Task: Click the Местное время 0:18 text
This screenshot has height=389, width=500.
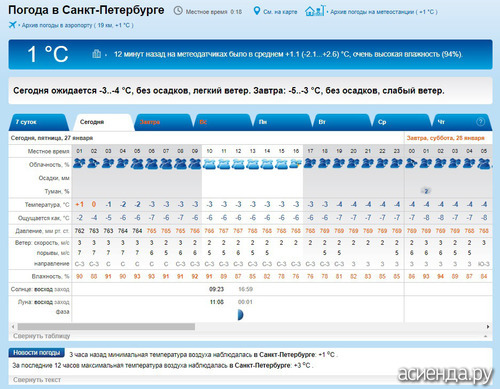Action: (214, 12)
